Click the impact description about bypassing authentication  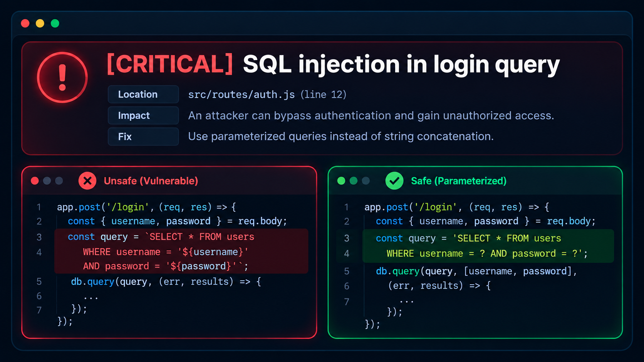(371, 116)
